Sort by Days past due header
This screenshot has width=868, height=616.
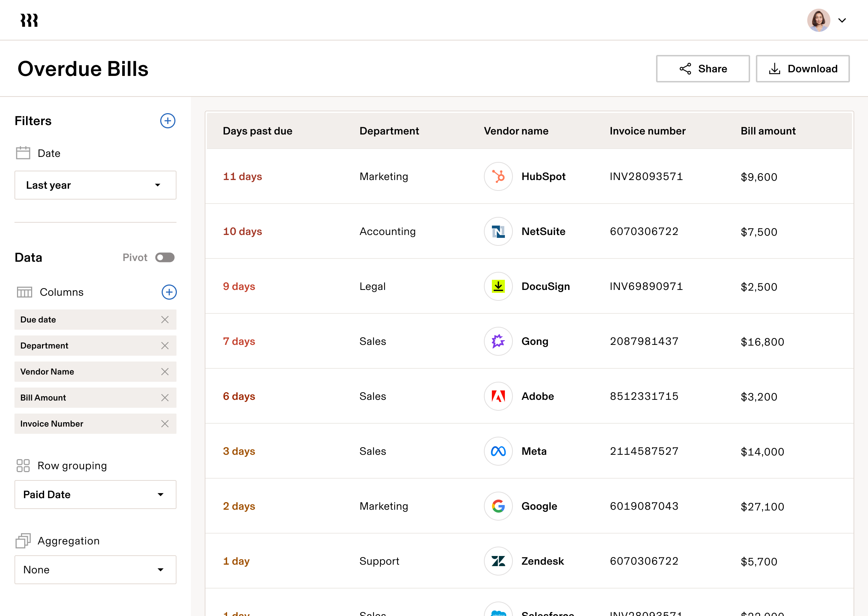pos(257,131)
